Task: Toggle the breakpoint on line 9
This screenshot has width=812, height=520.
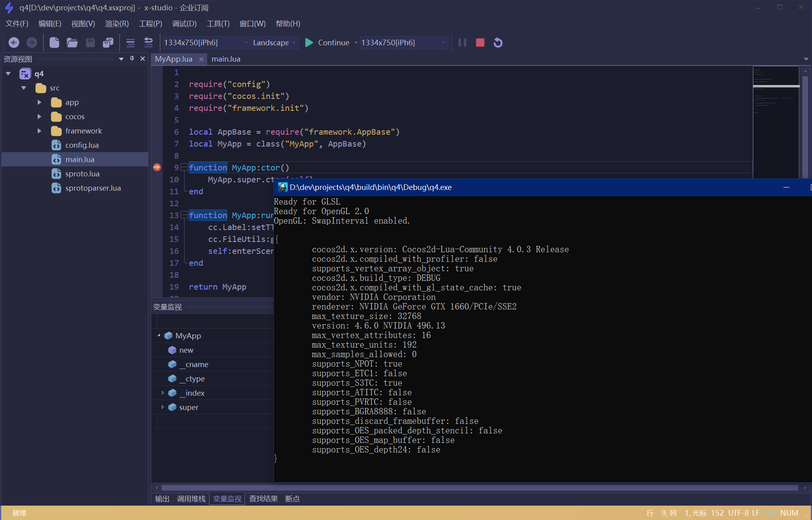Action: (x=157, y=167)
